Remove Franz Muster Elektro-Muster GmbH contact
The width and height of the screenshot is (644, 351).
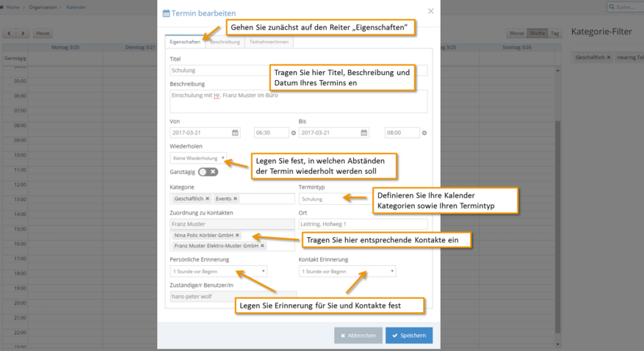click(262, 245)
